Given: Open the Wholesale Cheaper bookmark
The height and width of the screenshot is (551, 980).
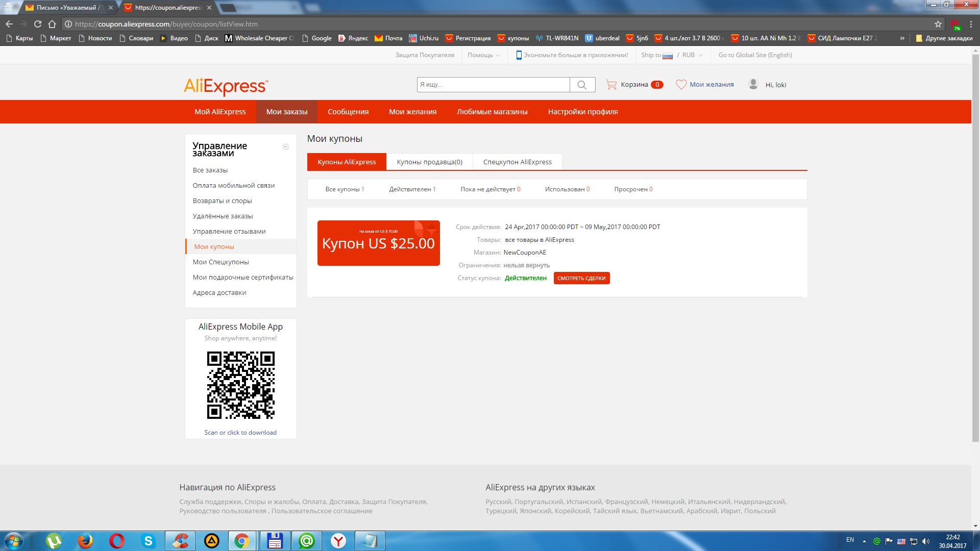Looking at the screenshot, I should (x=260, y=38).
